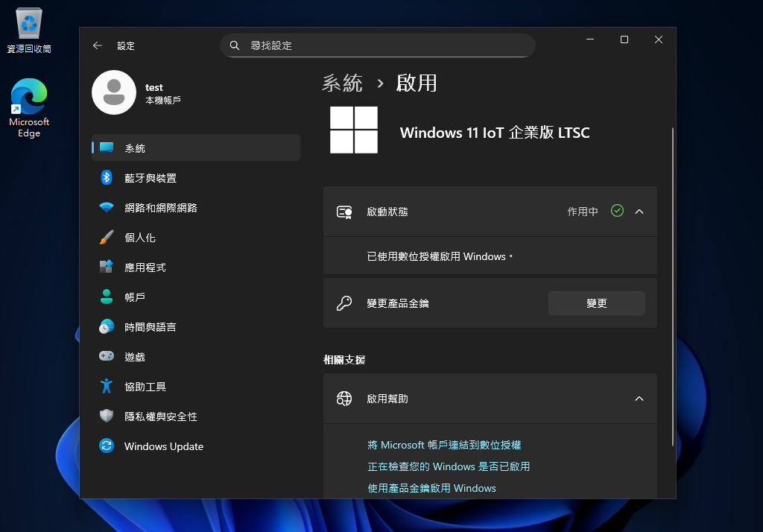Open Accounts (帳戶) settings
This screenshot has width=763, height=532.
(135, 297)
